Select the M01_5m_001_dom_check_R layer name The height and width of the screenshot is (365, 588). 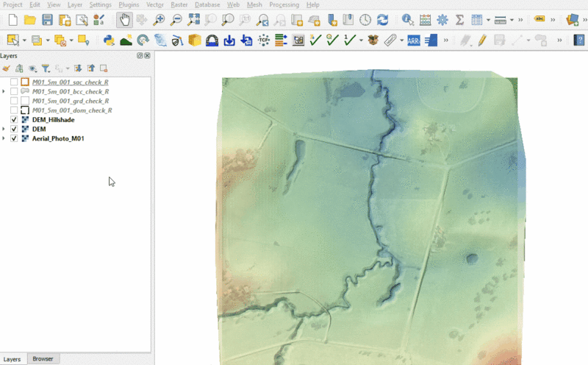tap(72, 110)
